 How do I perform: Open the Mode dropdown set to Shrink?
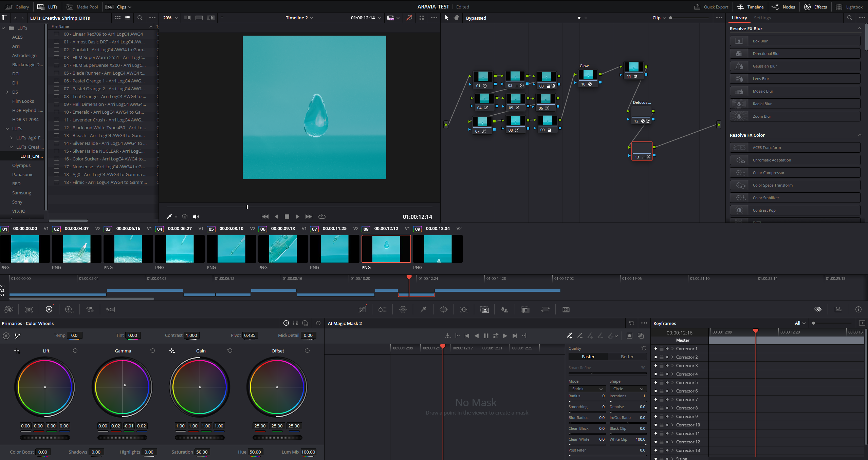click(587, 389)
